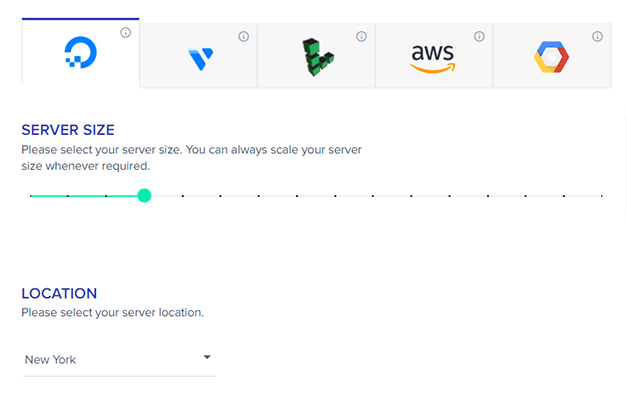
Task: Click the server size description text
Action: 191,158
